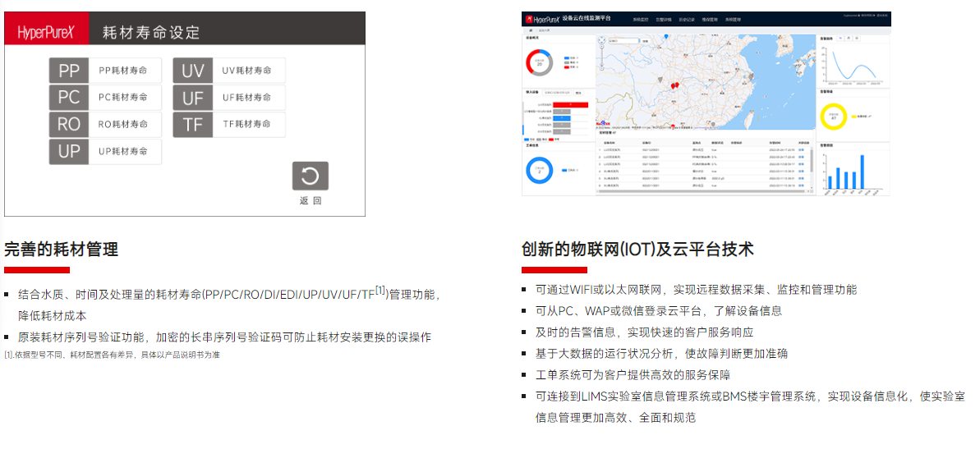Select the UF耗材寿命 tile
Screen dimensions: 980x472
tap(228, 98)
